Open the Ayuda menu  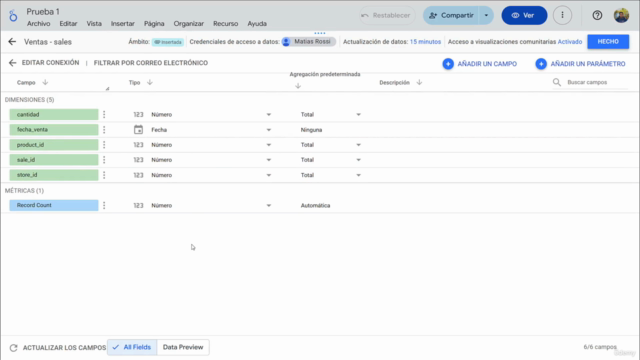click(257, 24)
